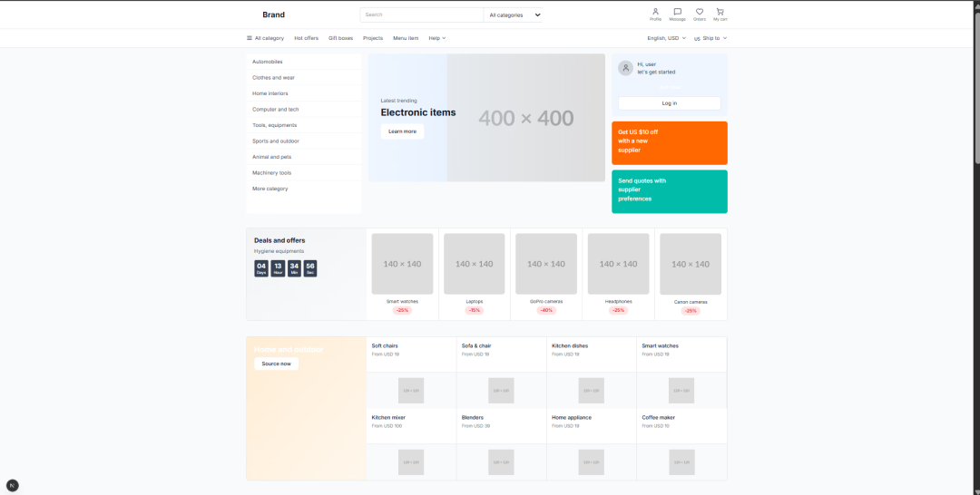Click the Source now button
The image size is (980, 495).
tap(276, 364)
